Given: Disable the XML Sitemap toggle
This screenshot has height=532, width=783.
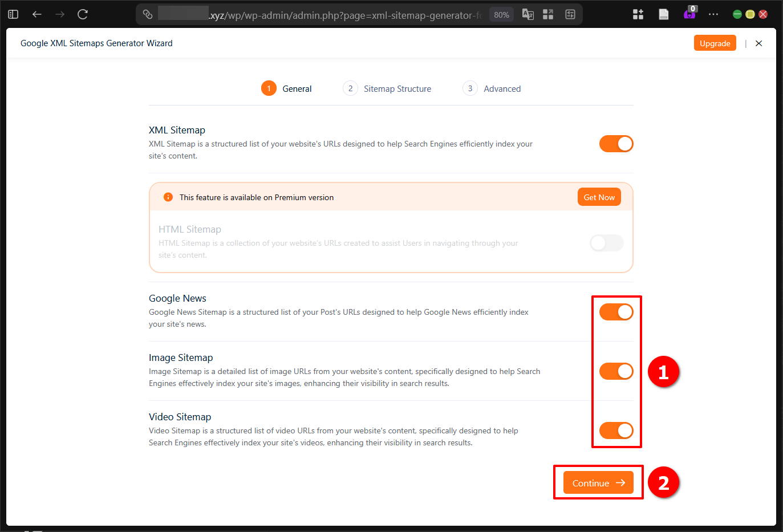Looking at the screenshot, I should coord(616,144).
